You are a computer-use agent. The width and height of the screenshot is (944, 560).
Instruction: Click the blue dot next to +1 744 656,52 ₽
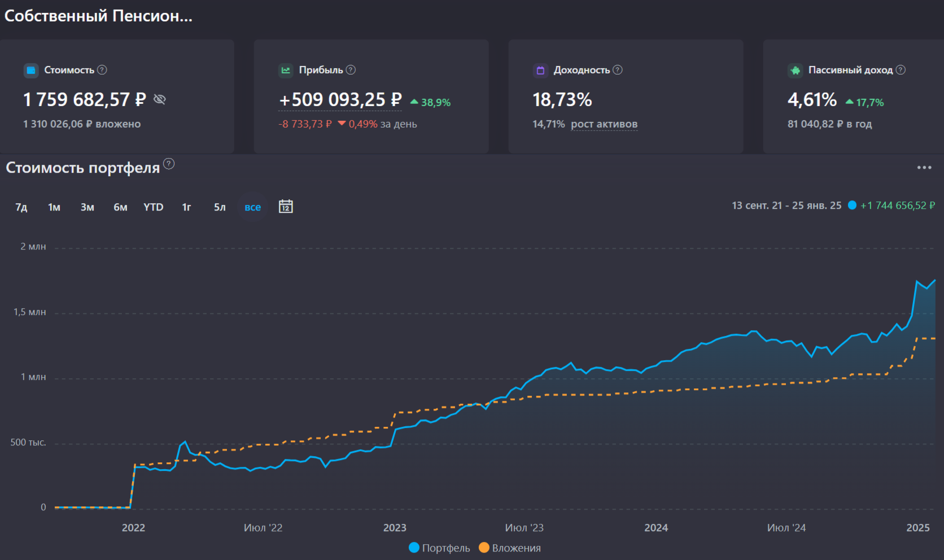tap(852, 205)
